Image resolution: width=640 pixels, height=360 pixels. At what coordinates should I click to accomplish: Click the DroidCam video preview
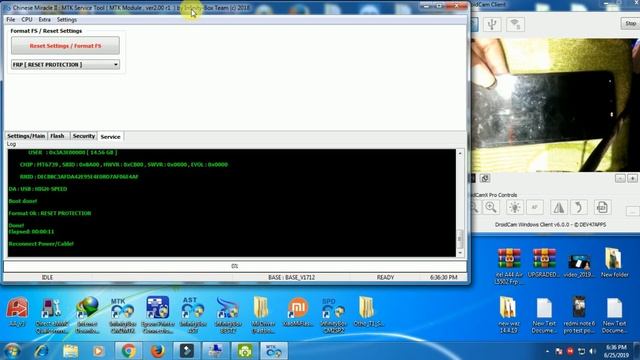(556, 105)
